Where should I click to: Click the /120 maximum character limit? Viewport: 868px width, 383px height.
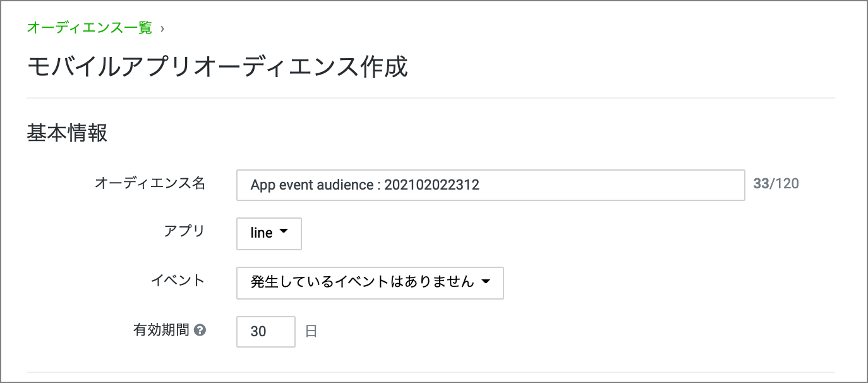(x=785, y=184)
